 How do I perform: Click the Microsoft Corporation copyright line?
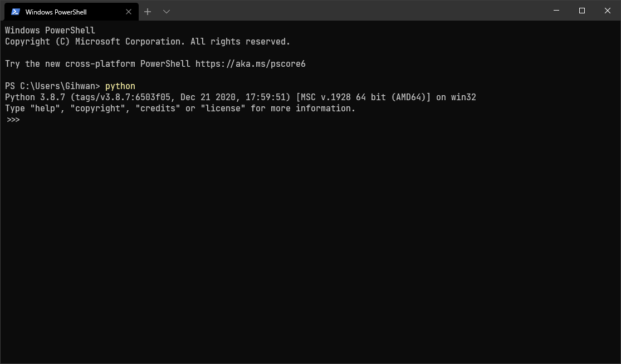coord(148,42)
